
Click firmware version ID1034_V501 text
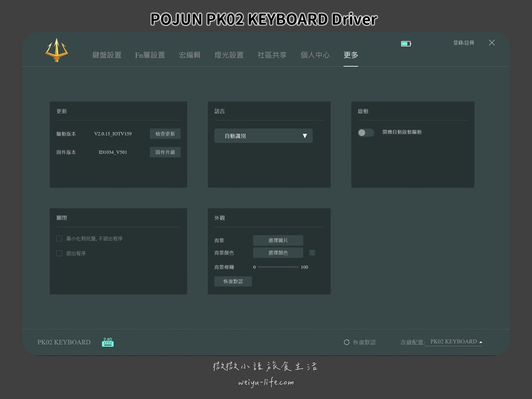[x=113, y=152]
